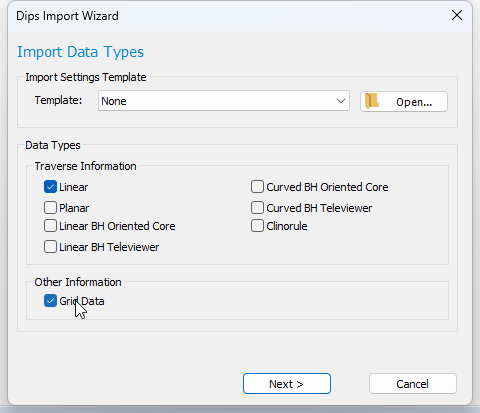Click the Dips Import Wizard title text
The width and height of the screenshot is (480, 413).
tap(67, 16)
